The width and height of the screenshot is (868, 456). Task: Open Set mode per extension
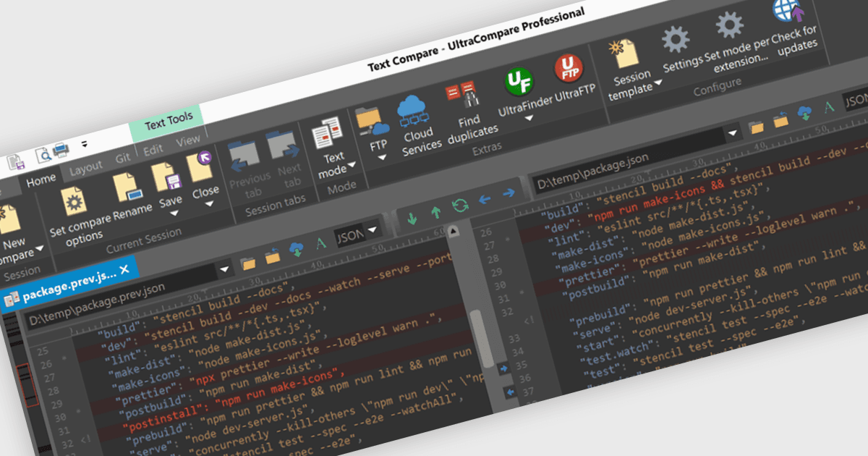[x=729, y=25]
